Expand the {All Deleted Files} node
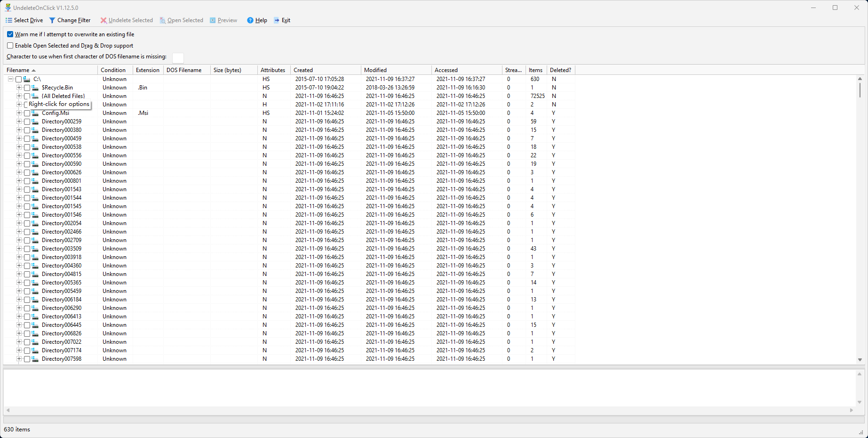This screenshot has width=868, height=438. click(19, 96)
